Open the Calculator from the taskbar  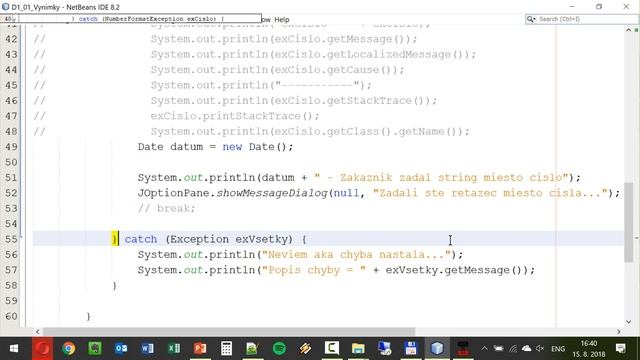click(x=226, y=349)
